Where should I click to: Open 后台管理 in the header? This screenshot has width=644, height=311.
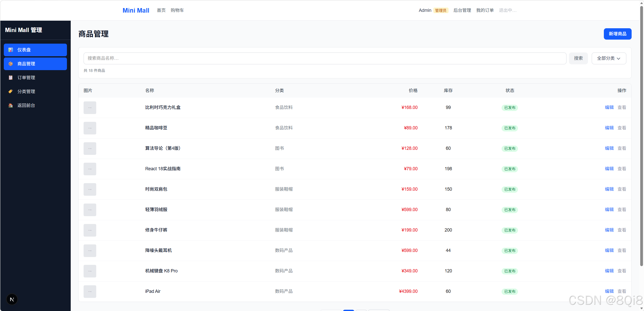tap(462, 10)
